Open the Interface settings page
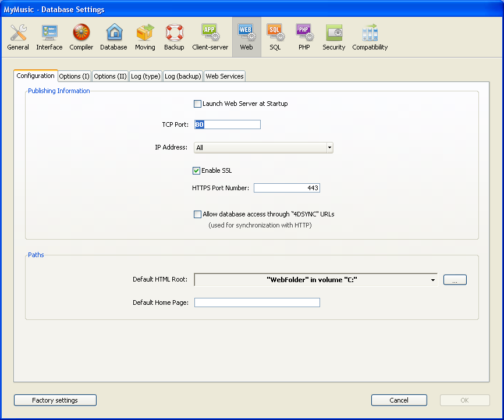 tap(49, 37)
